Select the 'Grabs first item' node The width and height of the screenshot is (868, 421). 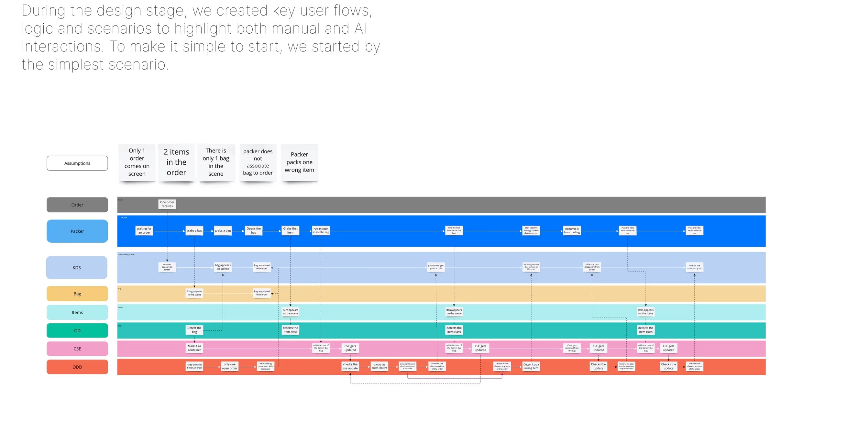pos(290,230)
